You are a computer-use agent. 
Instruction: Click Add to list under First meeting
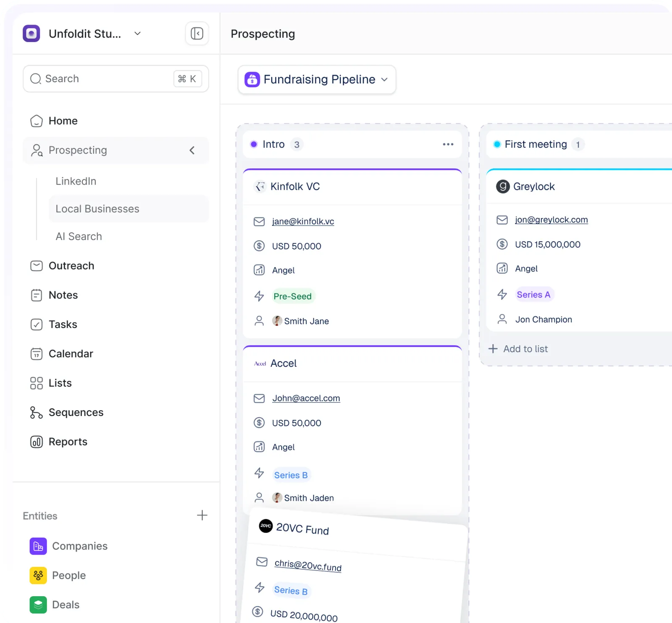tap(518, 349)
